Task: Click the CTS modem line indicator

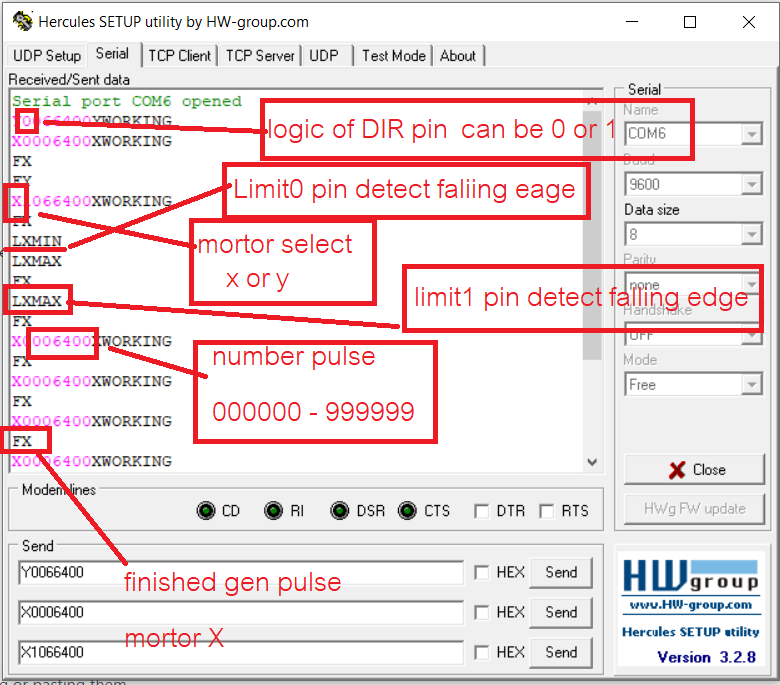Action: point(407,510)
